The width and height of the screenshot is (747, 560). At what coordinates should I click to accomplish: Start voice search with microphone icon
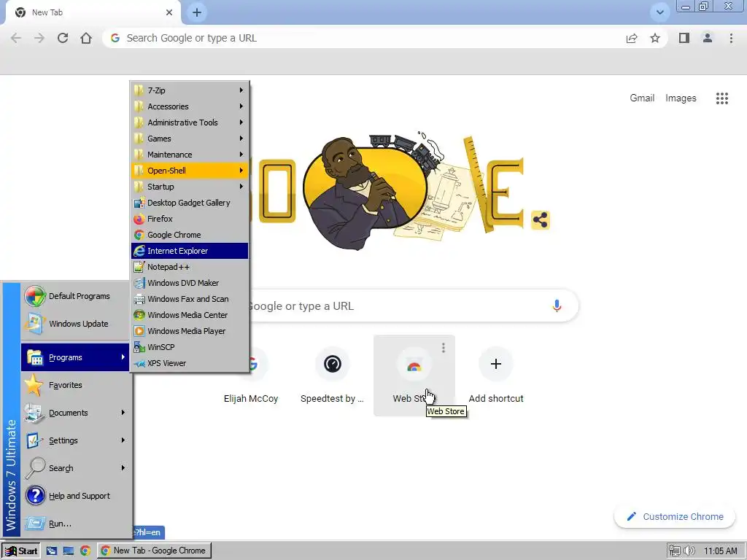pyautogui.click(x=557, y=306)
